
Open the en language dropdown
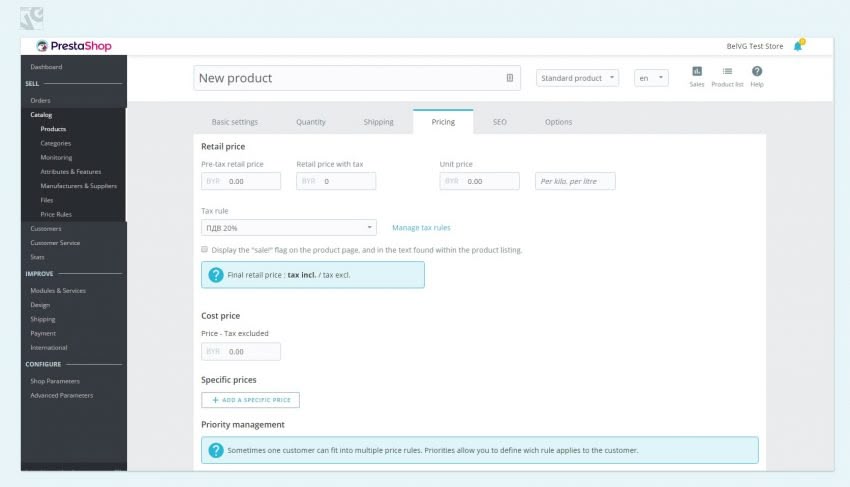pyautogui.click(x=651, y=78)
